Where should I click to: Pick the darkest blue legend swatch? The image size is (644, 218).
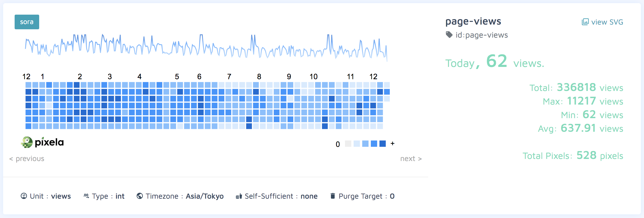[383, 144]
